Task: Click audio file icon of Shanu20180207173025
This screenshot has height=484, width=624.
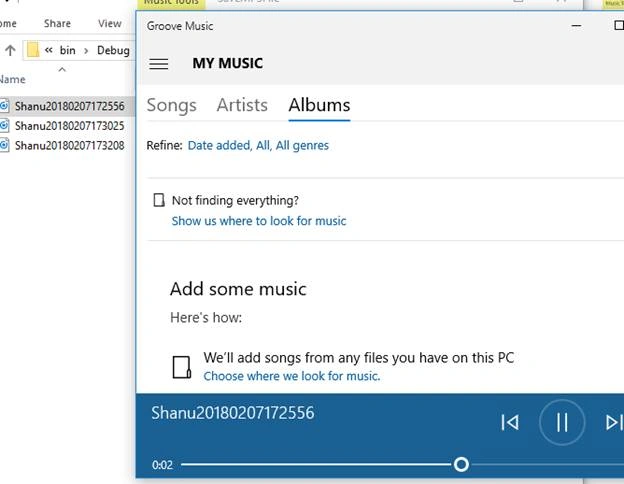Action: 4,126
